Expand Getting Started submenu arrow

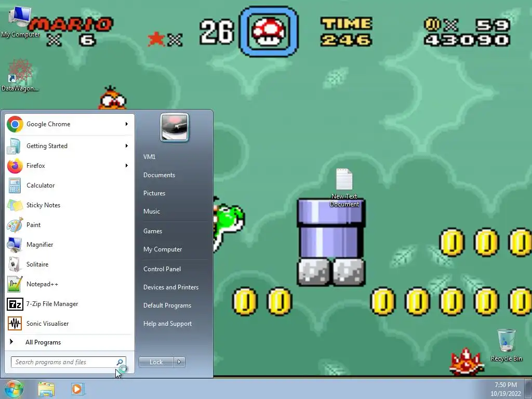(x=127, y=146)
